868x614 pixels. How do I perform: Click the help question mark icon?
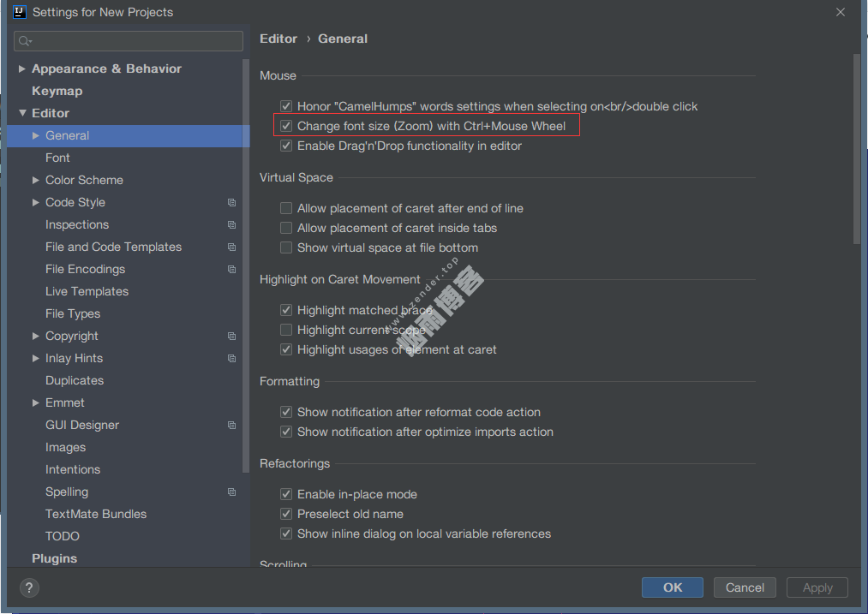[x=29, y=587]
